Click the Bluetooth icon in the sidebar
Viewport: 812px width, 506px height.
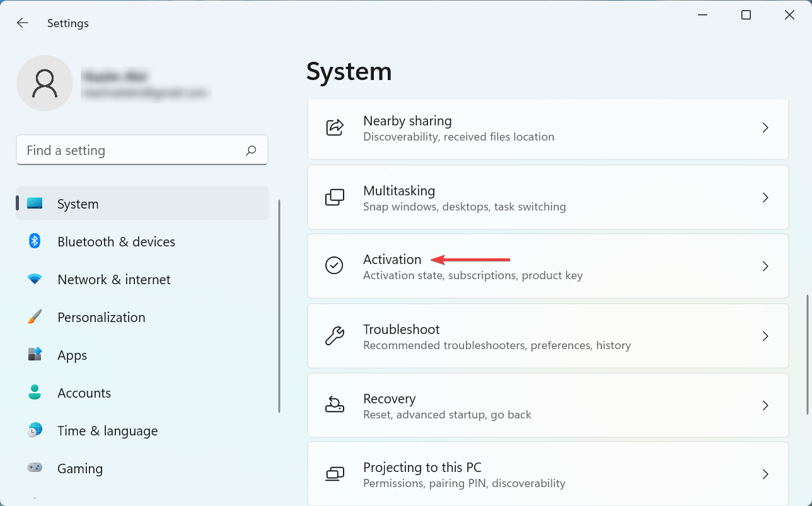click(x=34, y=241)
